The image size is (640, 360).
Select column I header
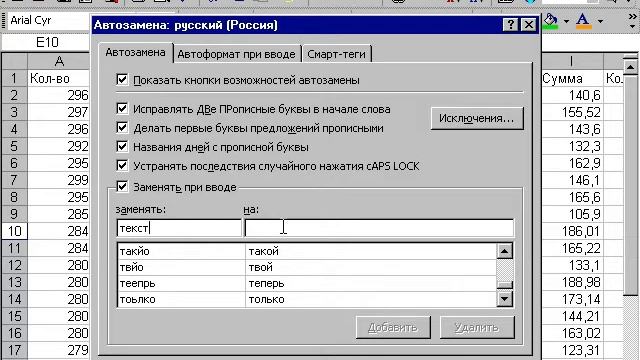(x=572, y=61)
